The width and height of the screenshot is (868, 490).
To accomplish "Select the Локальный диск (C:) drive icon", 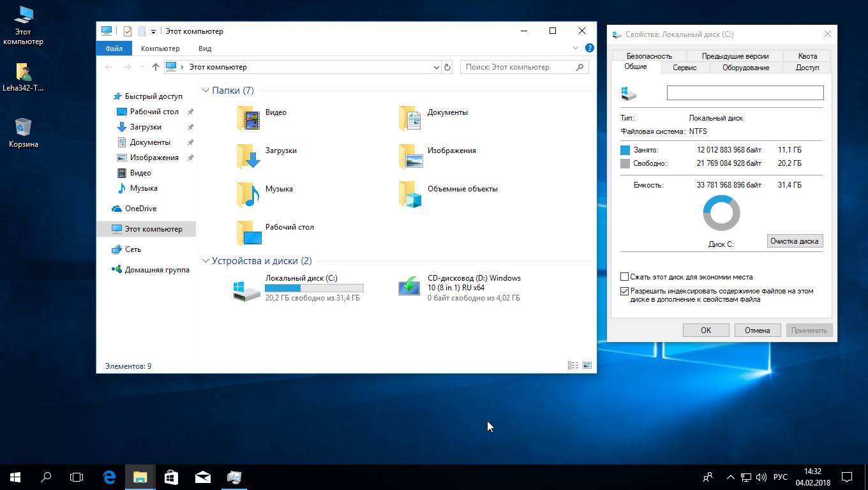I will pos(246,290).
